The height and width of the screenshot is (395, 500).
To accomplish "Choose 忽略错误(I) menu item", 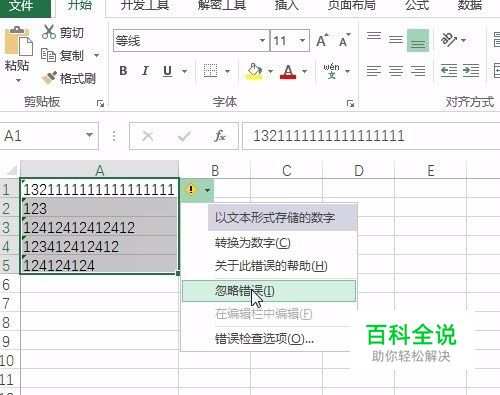I will [269, 291].
